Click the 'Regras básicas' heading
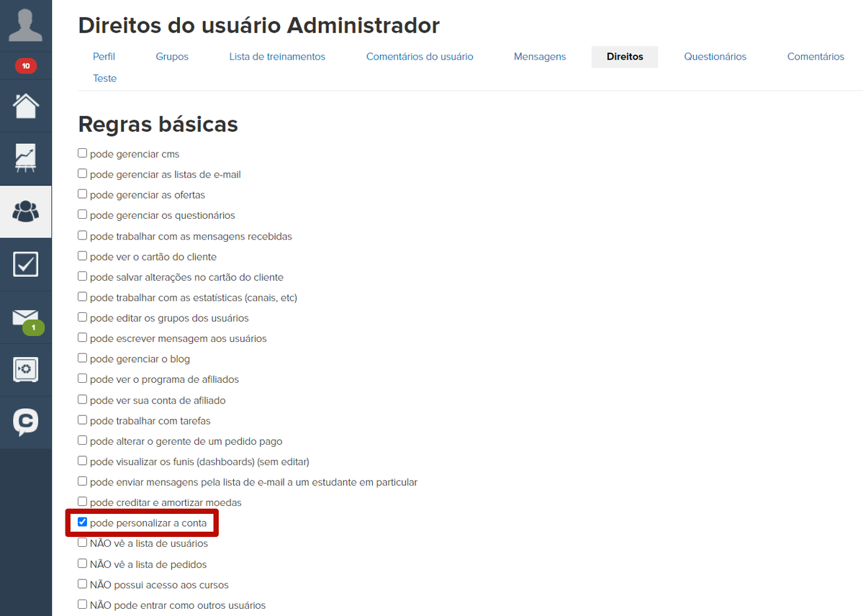The image size is (863, 616). [158, 124]
